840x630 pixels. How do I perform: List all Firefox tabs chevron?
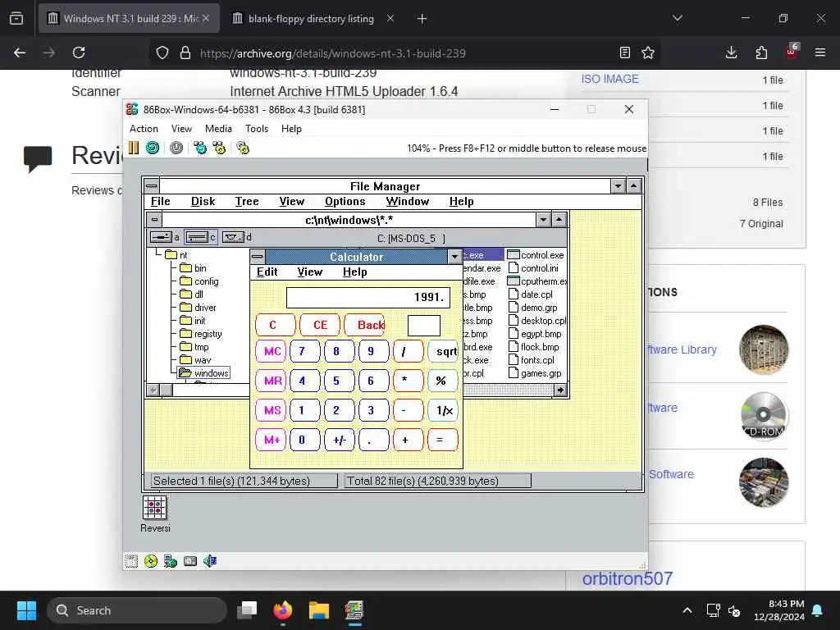point(678,18)
